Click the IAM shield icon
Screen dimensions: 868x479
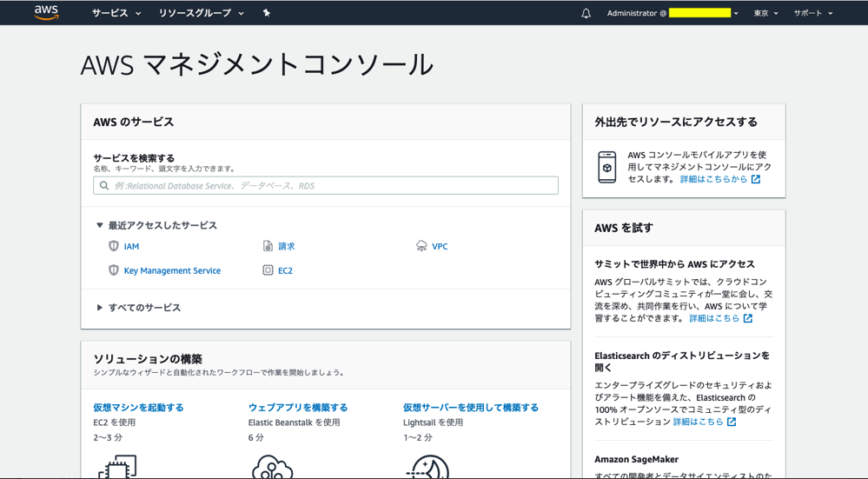[114, 246]
